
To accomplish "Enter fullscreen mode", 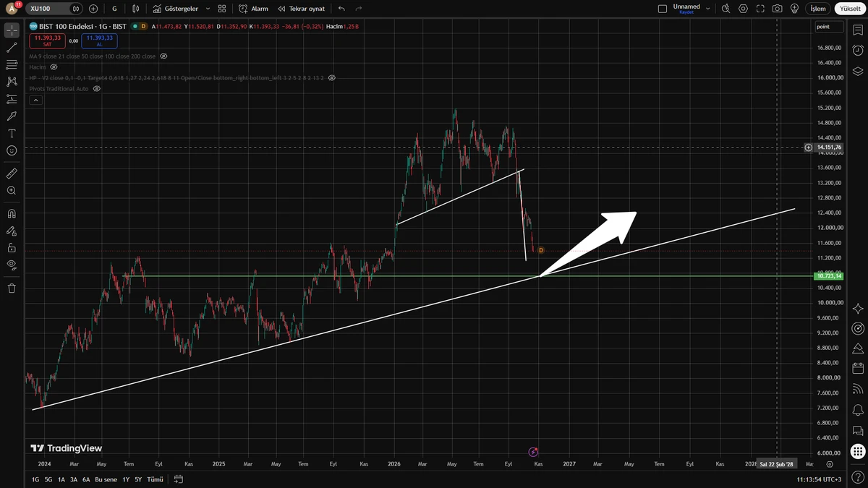I will click(759, 9).
